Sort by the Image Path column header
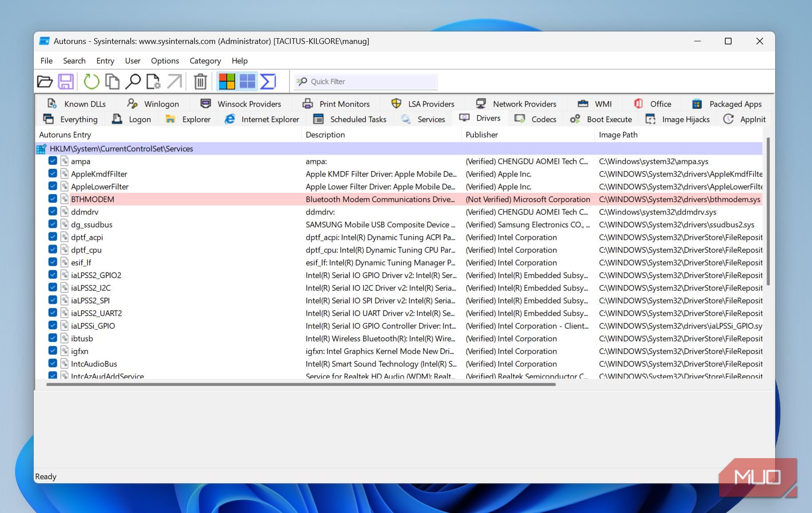This screenshot has width=812, height=513. click(679, 135)
